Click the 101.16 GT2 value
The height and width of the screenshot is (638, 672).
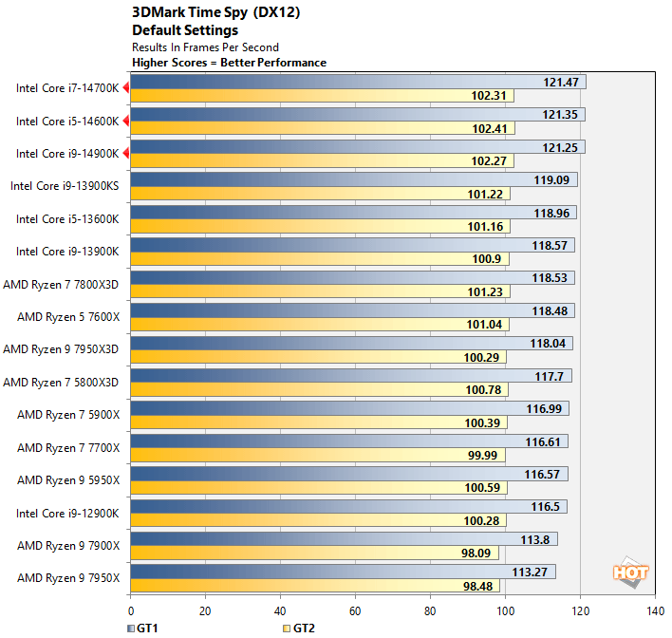click(485, 226)
